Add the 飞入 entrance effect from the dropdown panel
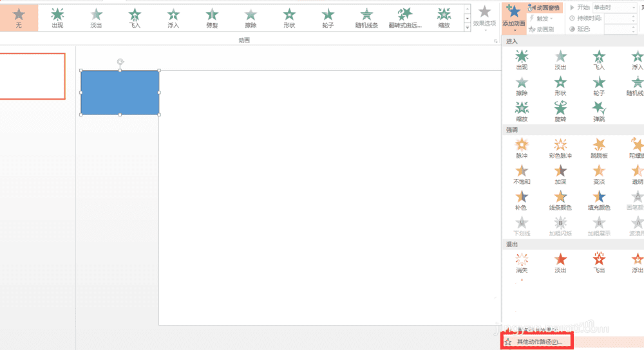Screen dimensions: 644x350 pyautogui.click(x=599, y=59)
